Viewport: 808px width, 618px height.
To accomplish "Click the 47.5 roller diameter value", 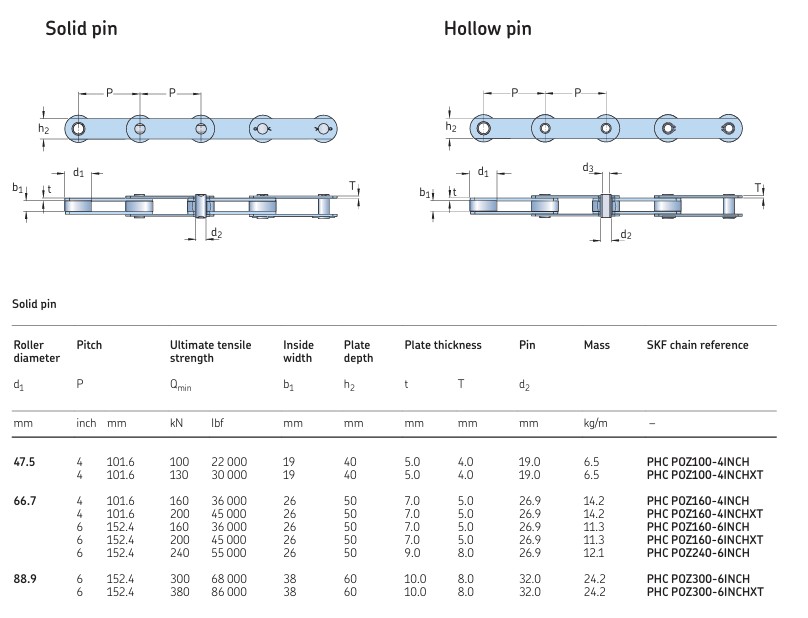I will (25, 461).
